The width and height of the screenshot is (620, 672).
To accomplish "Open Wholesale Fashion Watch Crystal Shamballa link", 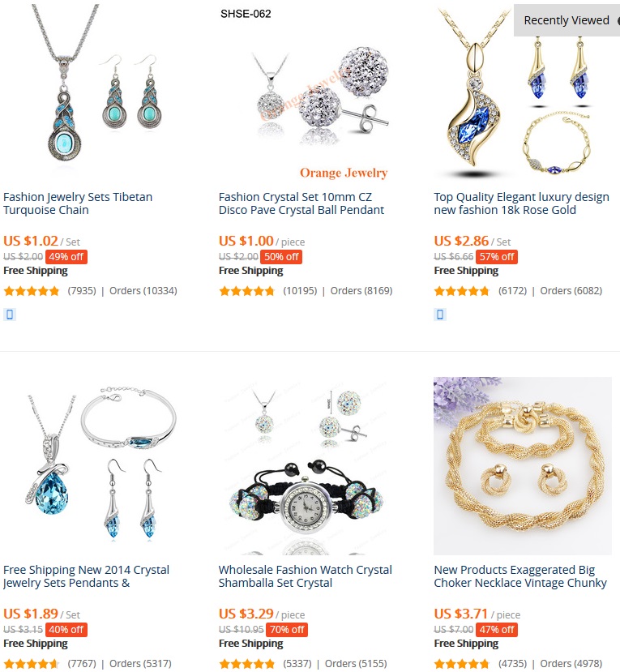I will [x=305, y=576].
